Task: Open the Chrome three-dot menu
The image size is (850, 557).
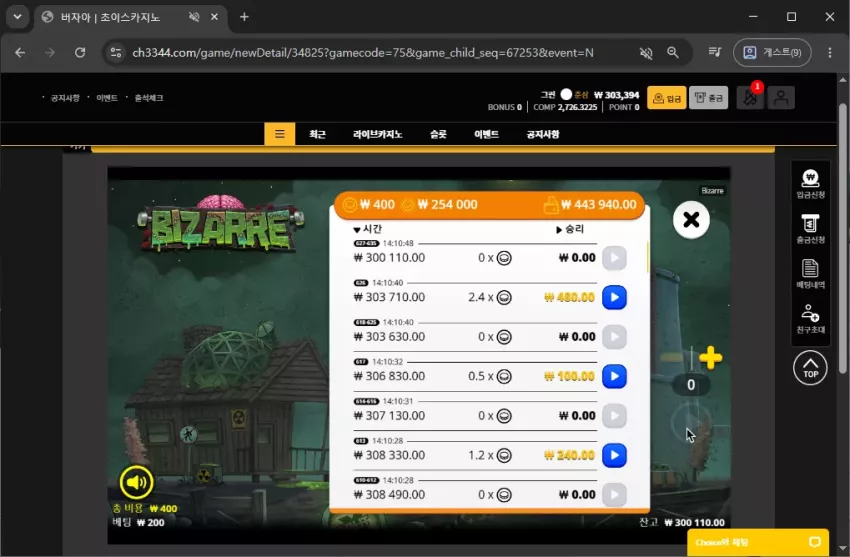Action: [x=829, y=53]
